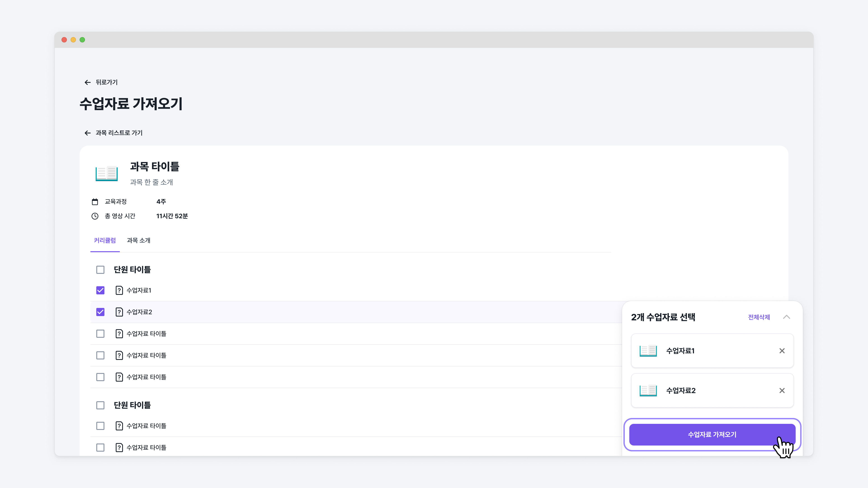
Task: Switch to the 커리큘럼 tab
Action: [105, 240]
